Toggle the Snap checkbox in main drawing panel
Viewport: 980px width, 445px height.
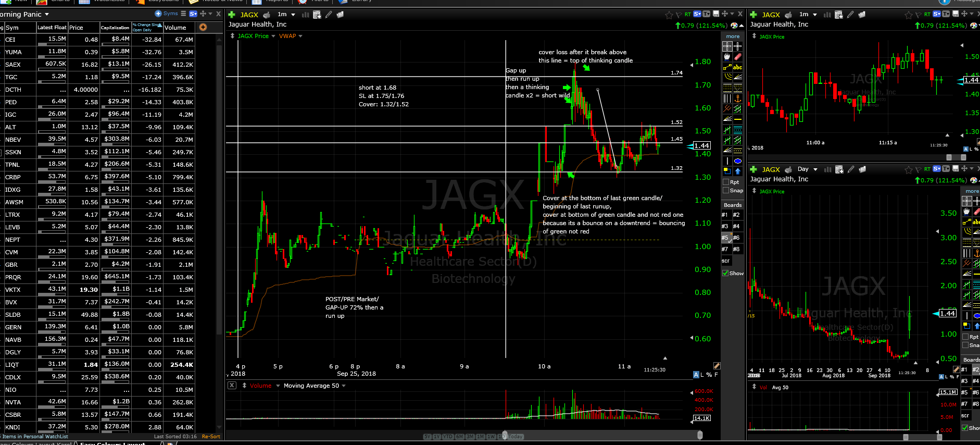click(726, 190)
